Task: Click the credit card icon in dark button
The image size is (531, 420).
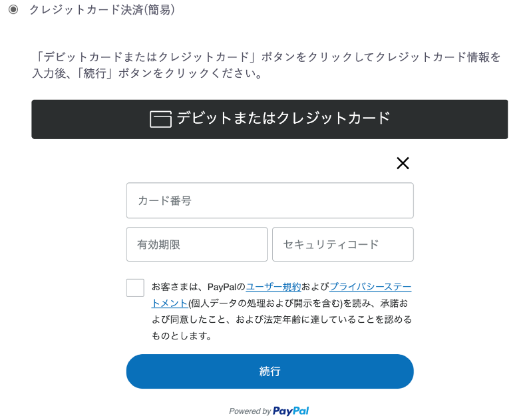Action: [x=160, y=119]
